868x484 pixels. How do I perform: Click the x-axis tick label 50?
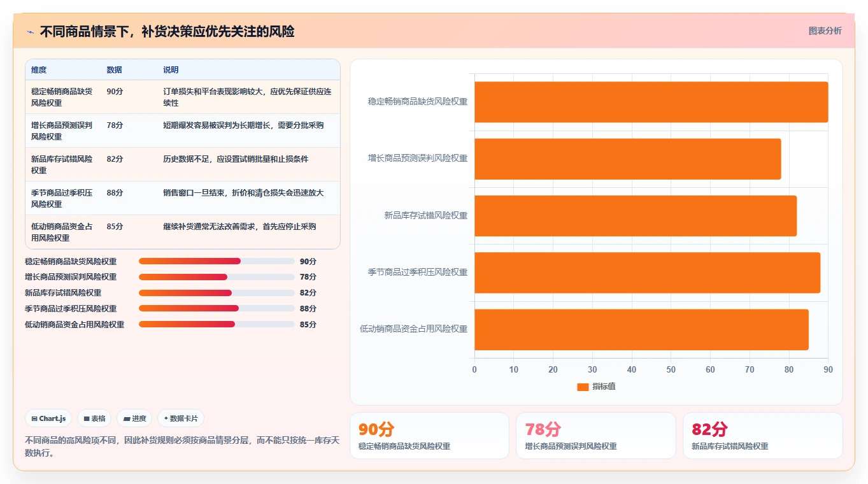click(x=671, y=370)
